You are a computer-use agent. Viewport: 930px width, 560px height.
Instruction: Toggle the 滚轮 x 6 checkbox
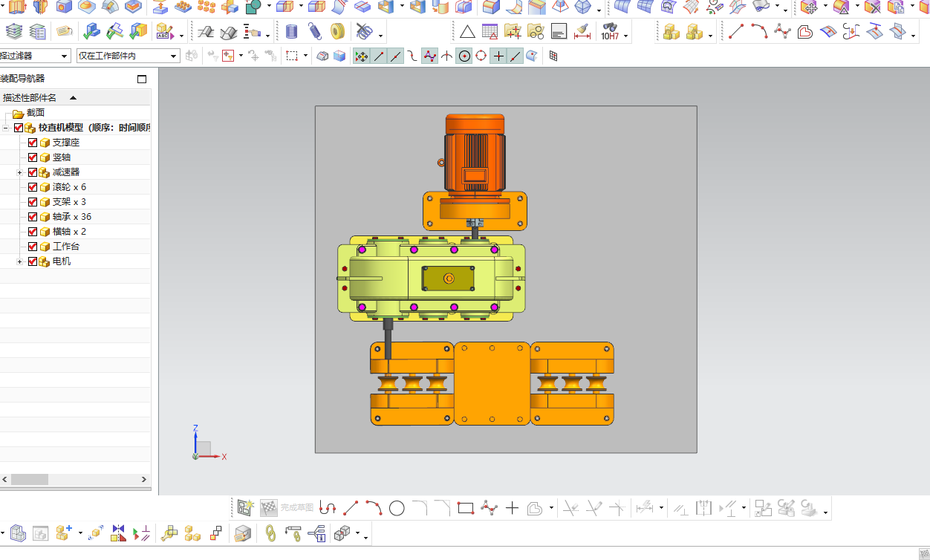pyautogui.click(x=33, y=187)
